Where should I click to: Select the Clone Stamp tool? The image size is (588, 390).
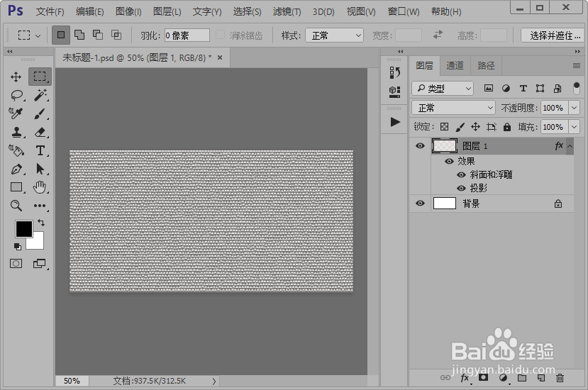tap(16, 132)
